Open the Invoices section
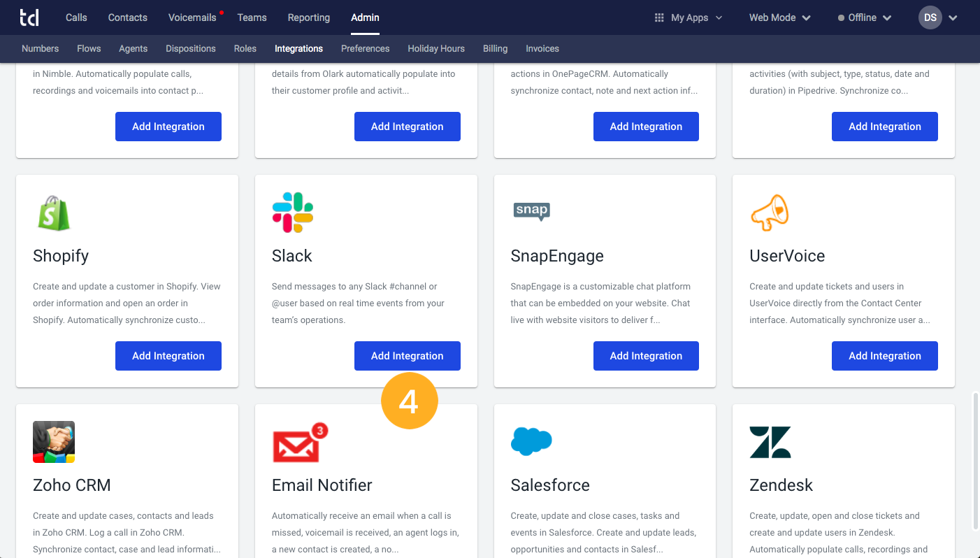 coord(542,49)
